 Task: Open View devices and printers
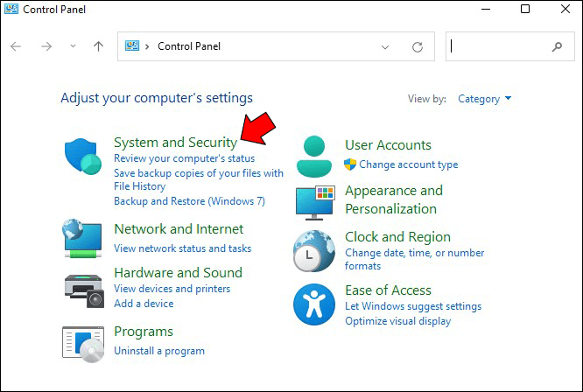coord(172,289)
